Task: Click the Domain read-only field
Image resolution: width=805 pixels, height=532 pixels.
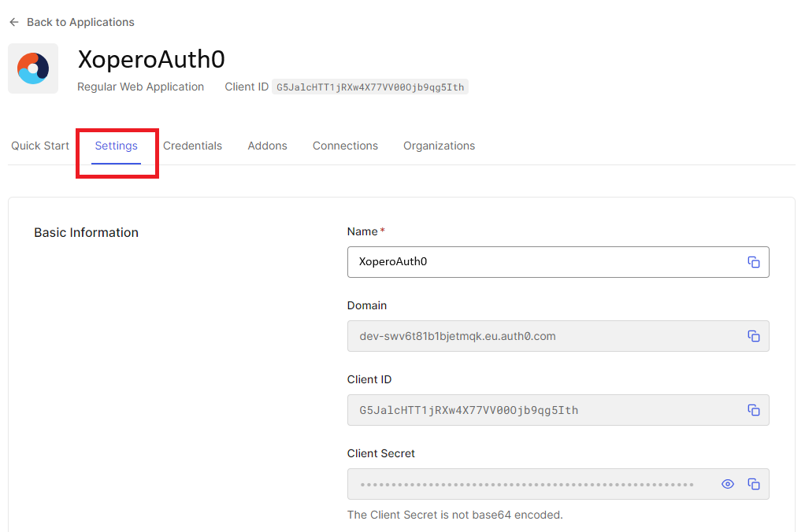Action: point(543,336)
